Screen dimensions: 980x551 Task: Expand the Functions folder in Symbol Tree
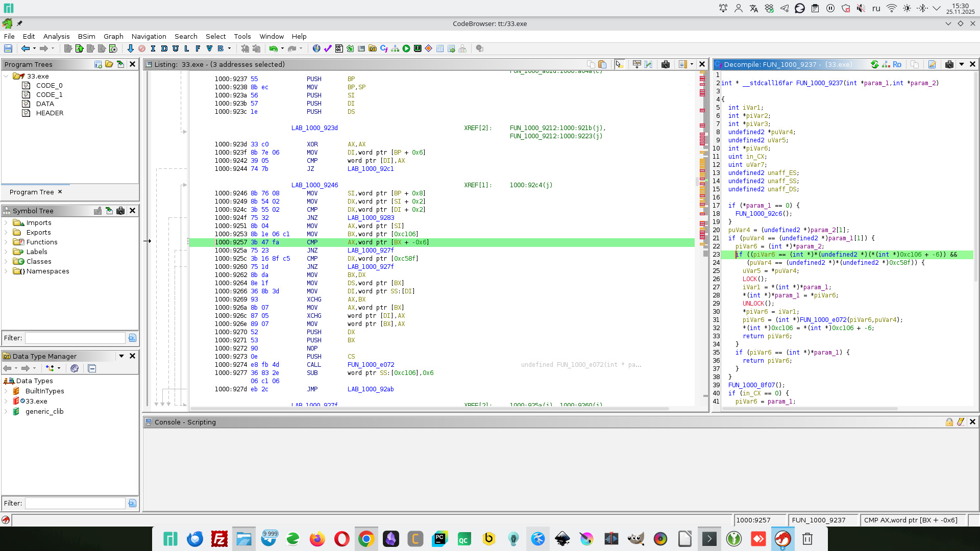(x=6, y=242)
